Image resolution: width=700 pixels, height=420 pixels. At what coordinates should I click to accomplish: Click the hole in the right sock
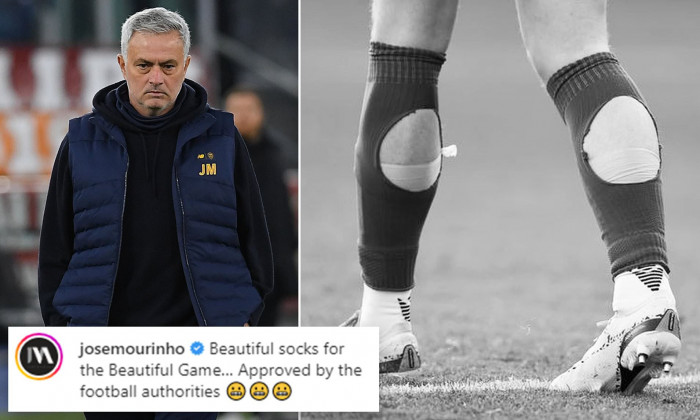pyautogui.click(x=621, y=140)
